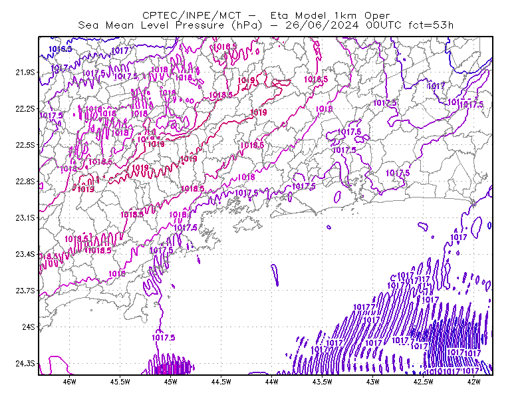
Task: Click the 24.3S latitude axis label
Action: [x=25, y=364]
